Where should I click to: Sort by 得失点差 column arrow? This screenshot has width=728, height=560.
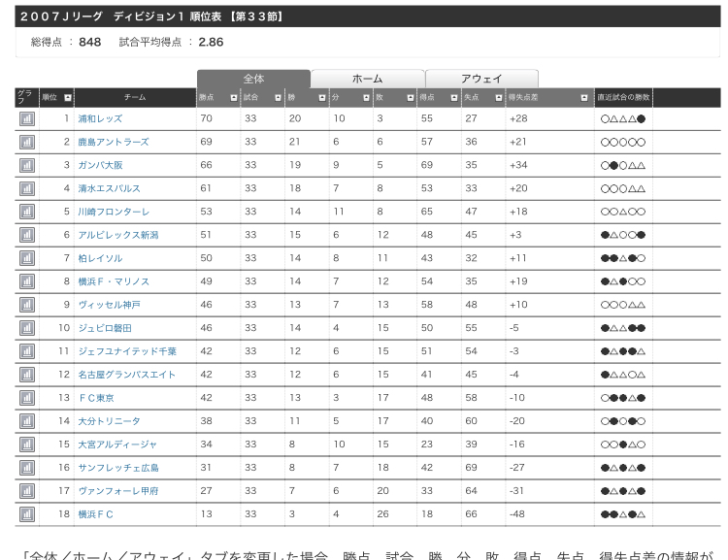point(584,97)
